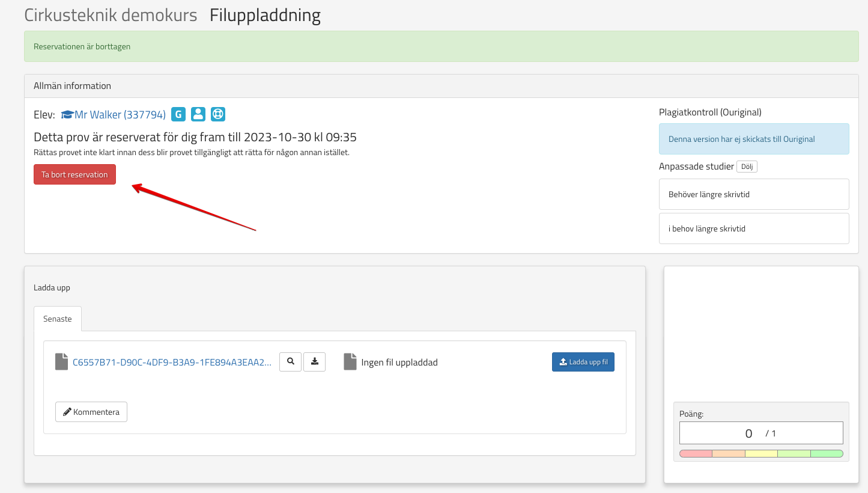
Task: Open the student profile person icon
Action: (198, 114)
